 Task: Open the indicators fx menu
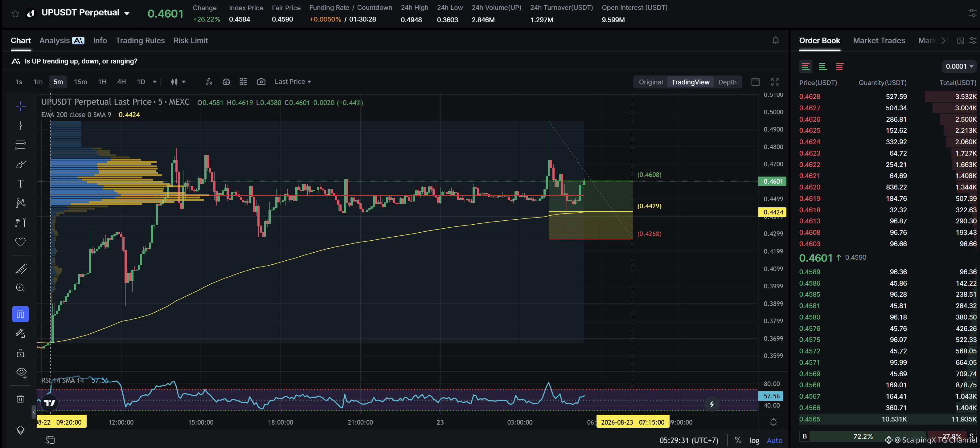coord(209,82)
